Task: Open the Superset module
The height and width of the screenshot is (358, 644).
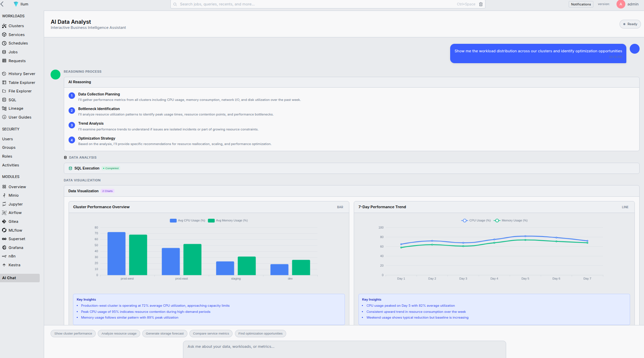Action: [x=16, y=239]
